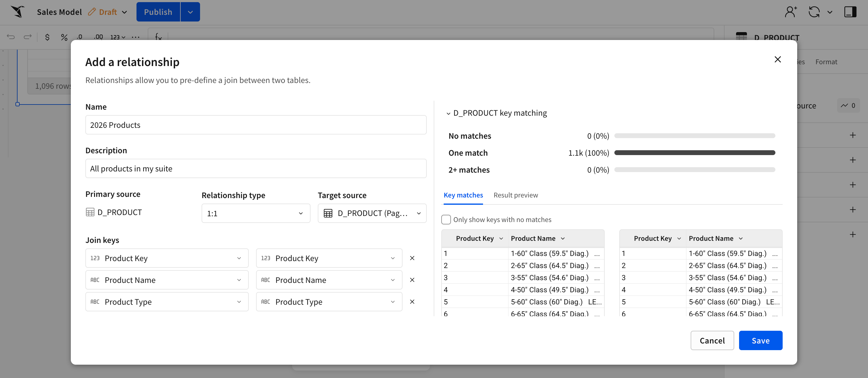Select the Key matches tab
This screenshot has height=378, width=868.
[x=463, y=195]
